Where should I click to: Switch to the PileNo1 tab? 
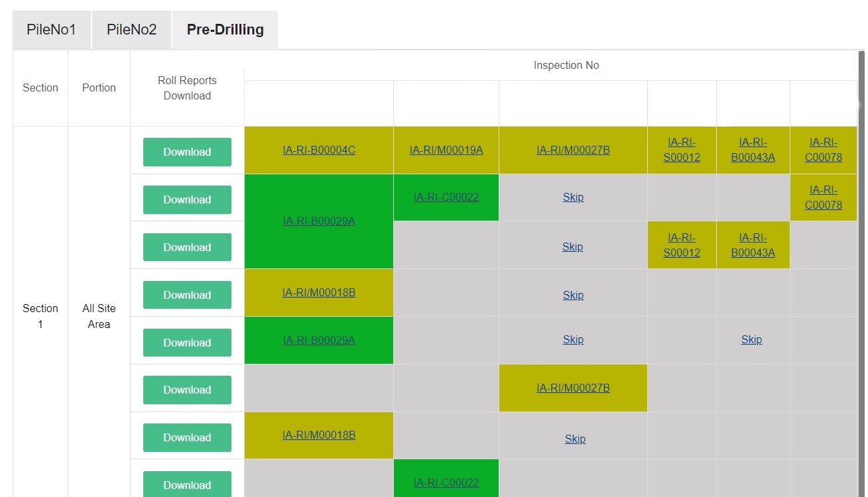click(52, 30)
